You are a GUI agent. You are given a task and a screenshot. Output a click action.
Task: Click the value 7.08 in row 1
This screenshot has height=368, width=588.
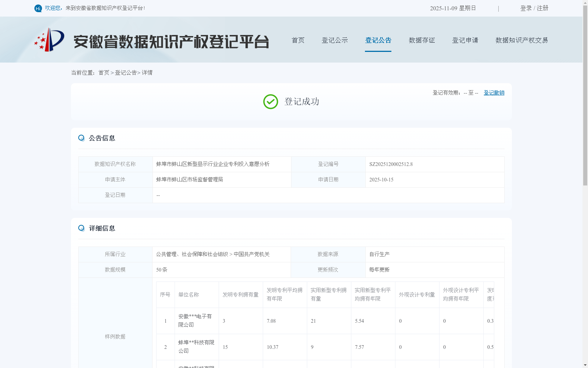[x=271, y=321]
